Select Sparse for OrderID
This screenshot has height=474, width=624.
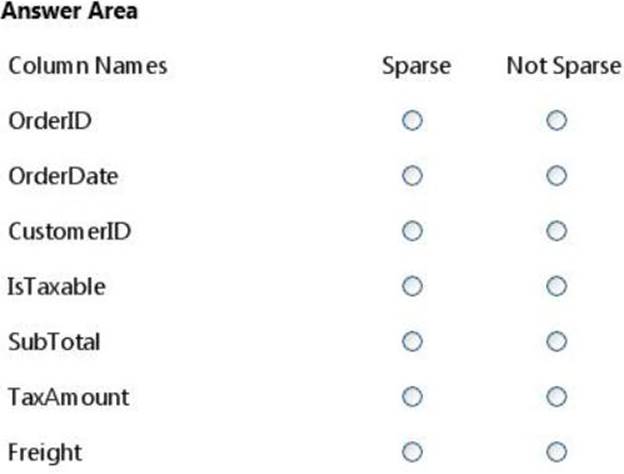pos(412,121)
